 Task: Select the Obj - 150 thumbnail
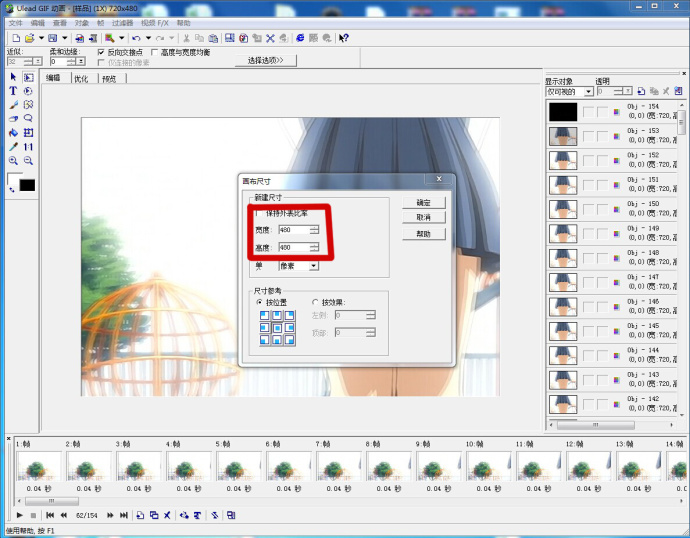(x=563, y=209)
